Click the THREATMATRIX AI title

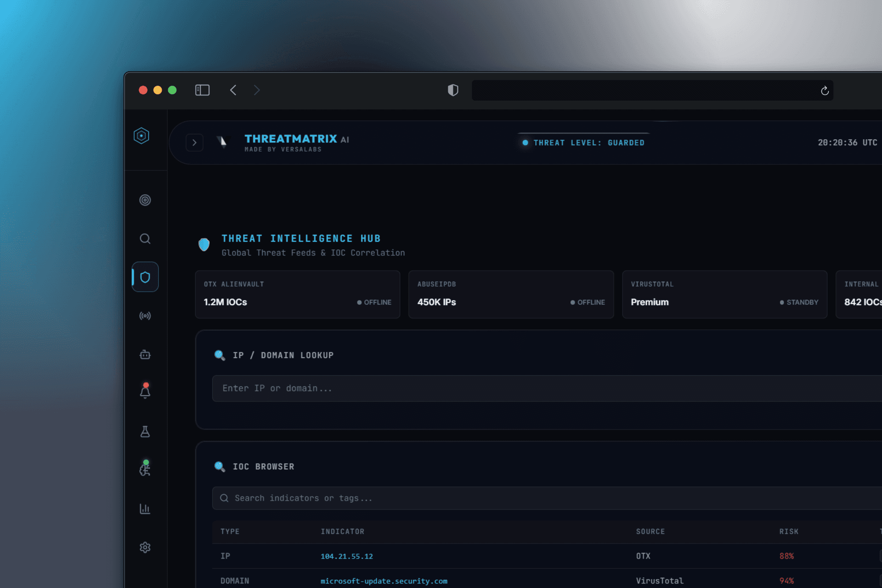point(297,139)
